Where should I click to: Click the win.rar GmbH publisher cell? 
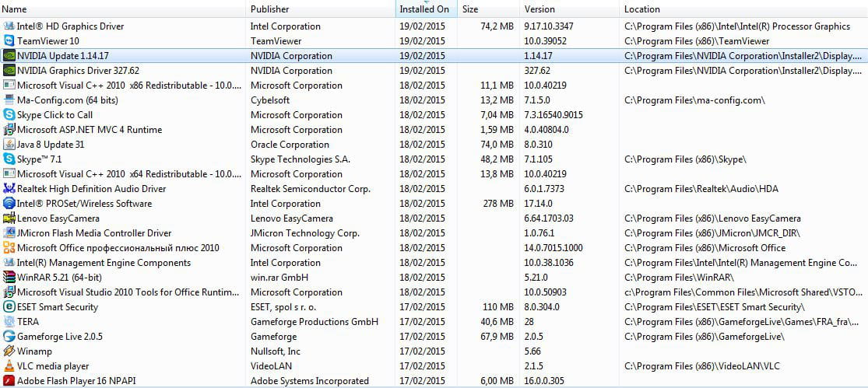tap(279, 277)
